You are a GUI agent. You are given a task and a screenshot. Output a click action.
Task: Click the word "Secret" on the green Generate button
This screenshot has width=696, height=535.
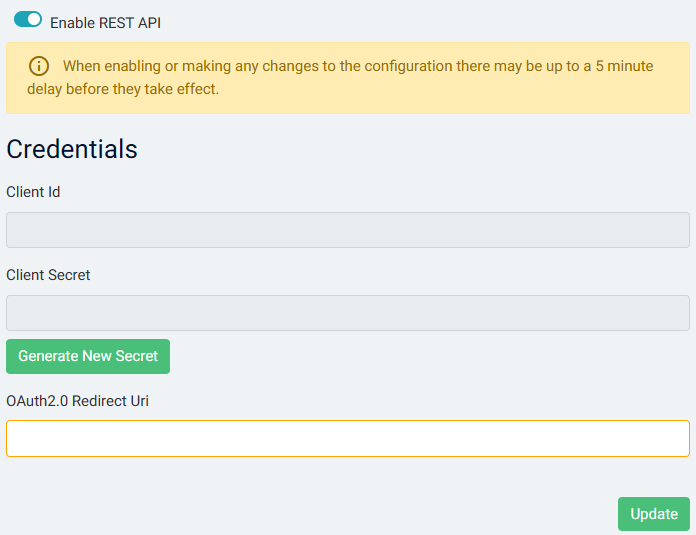click(x=135, y=357)
